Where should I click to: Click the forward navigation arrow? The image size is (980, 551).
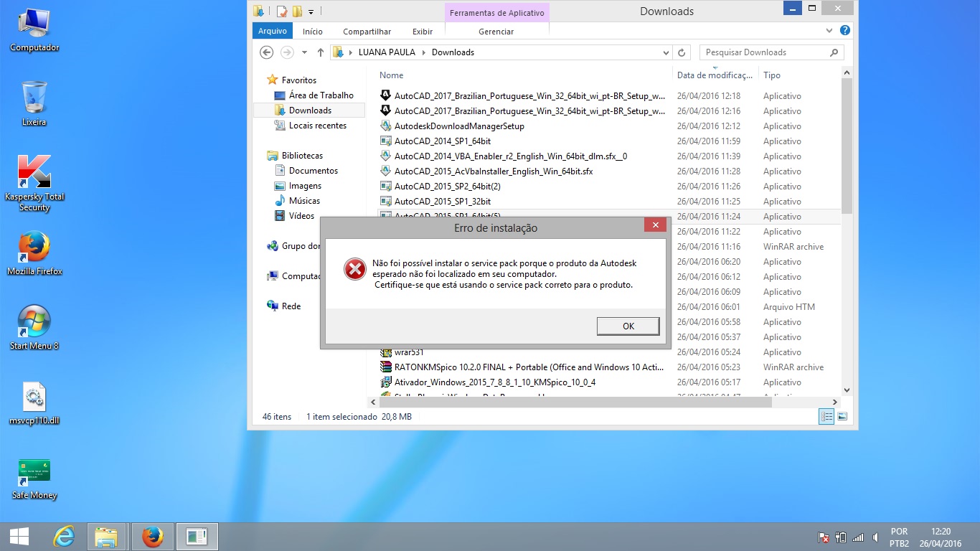pyautogui.click(x=287, y=52)
